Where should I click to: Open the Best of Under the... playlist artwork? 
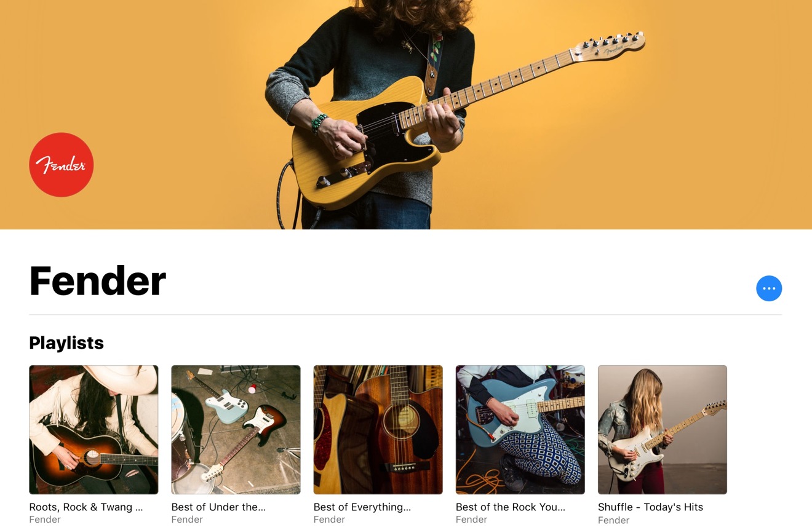pos(236,430)
